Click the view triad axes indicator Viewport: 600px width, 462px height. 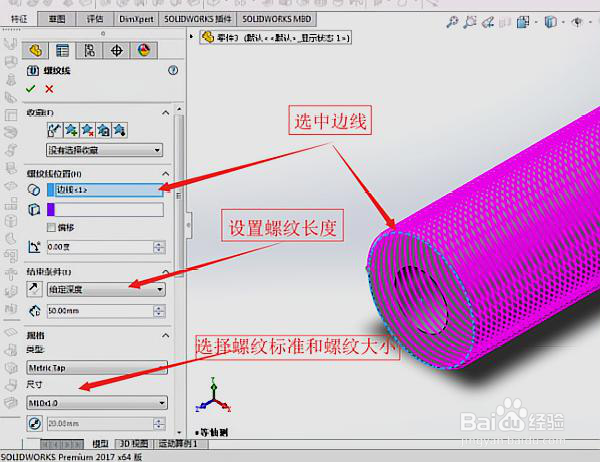[x=214, y=396]
